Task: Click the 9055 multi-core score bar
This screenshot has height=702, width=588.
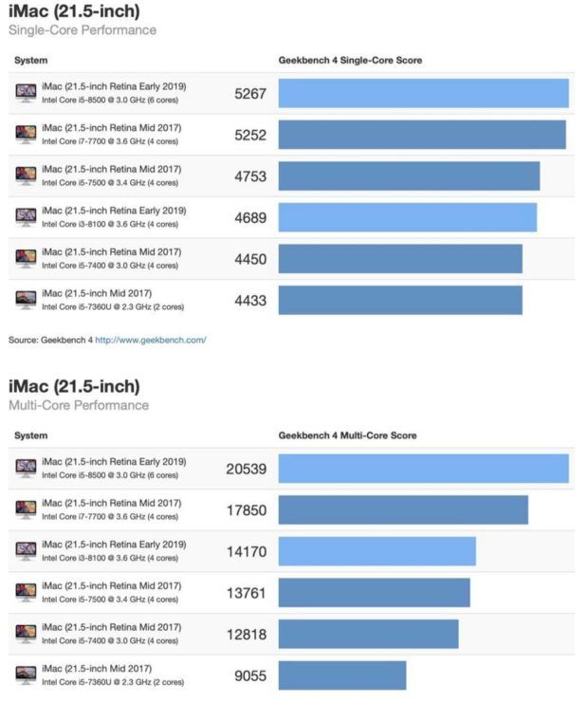Action: pos(342,675)
